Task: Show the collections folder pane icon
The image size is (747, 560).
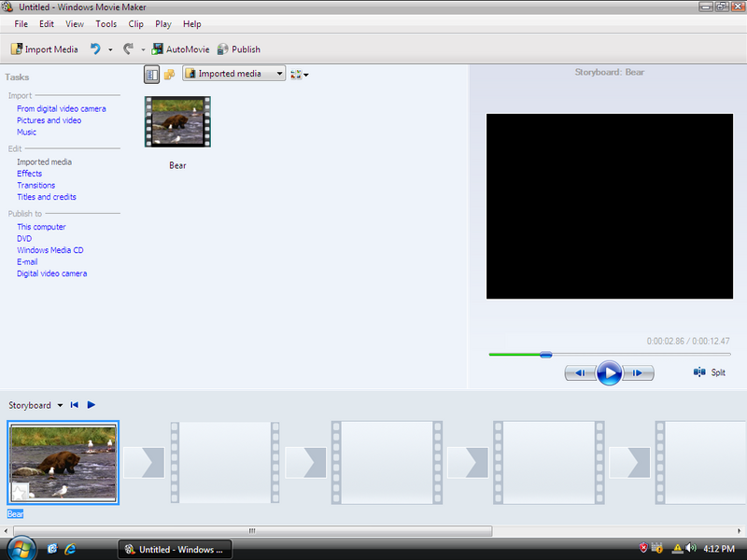Action: (169, 75)
